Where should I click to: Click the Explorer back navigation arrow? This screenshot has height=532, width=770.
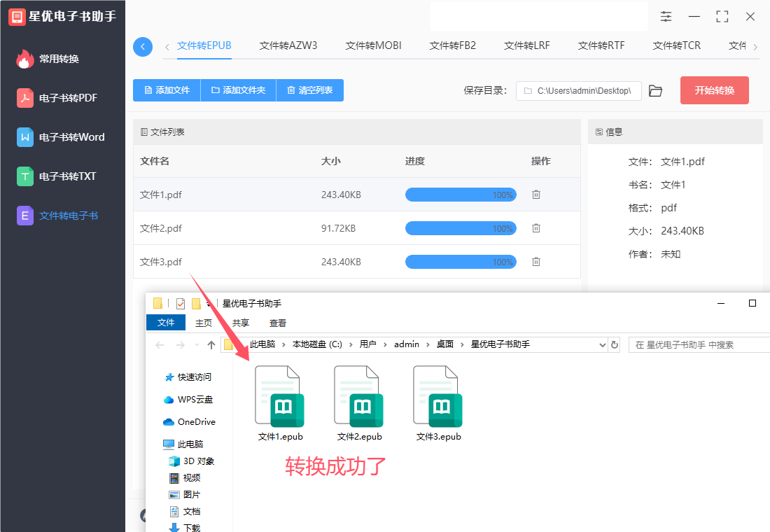coord(160,345)
